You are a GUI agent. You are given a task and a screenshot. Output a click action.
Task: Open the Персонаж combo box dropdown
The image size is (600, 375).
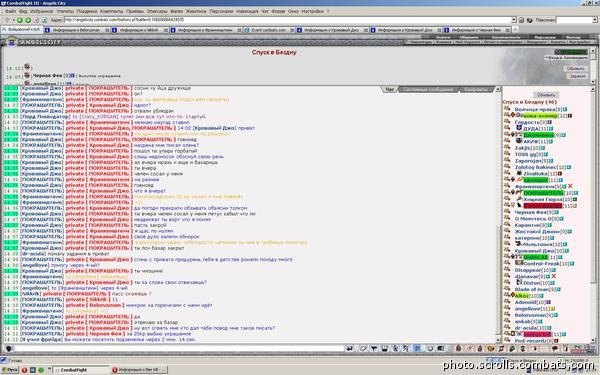(595, 20)
